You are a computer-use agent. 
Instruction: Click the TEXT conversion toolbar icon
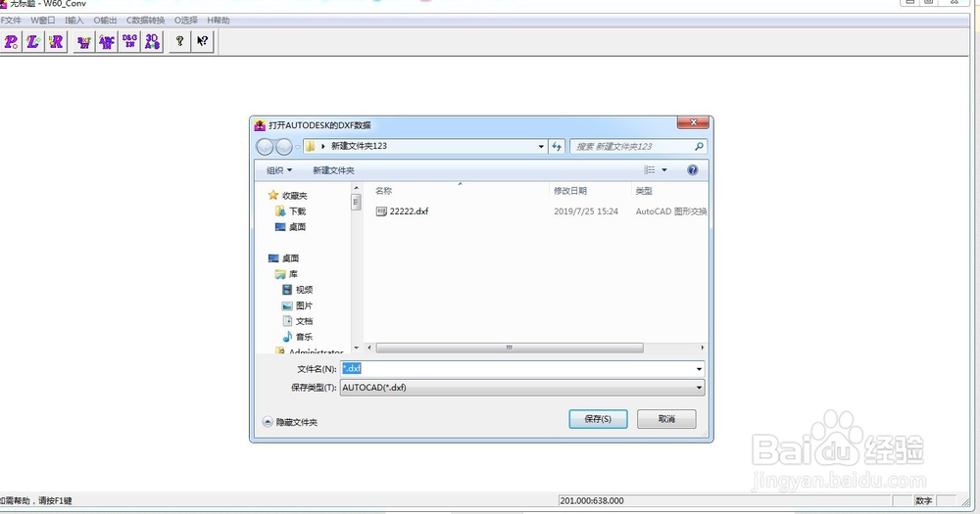[x=83, y=42]
